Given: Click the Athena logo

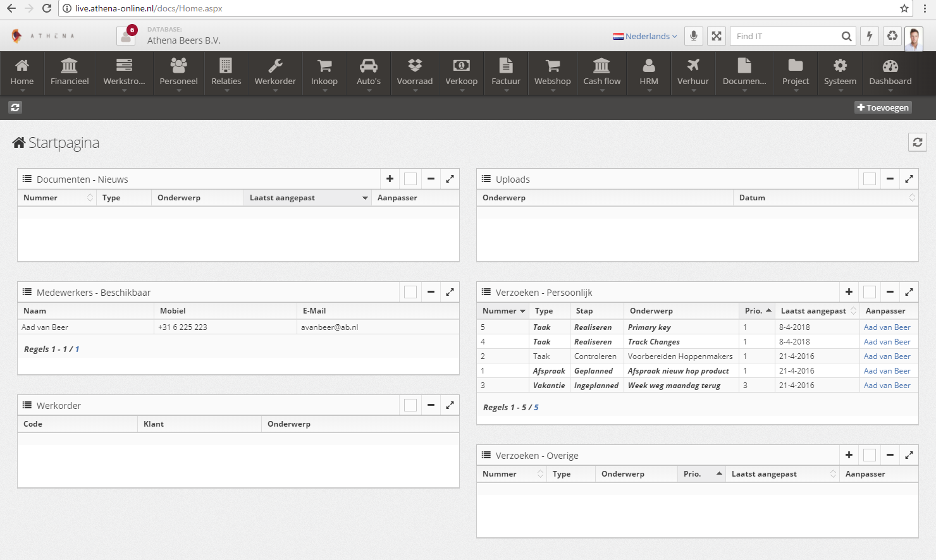Looking at the screenshot, I should 43,36.
